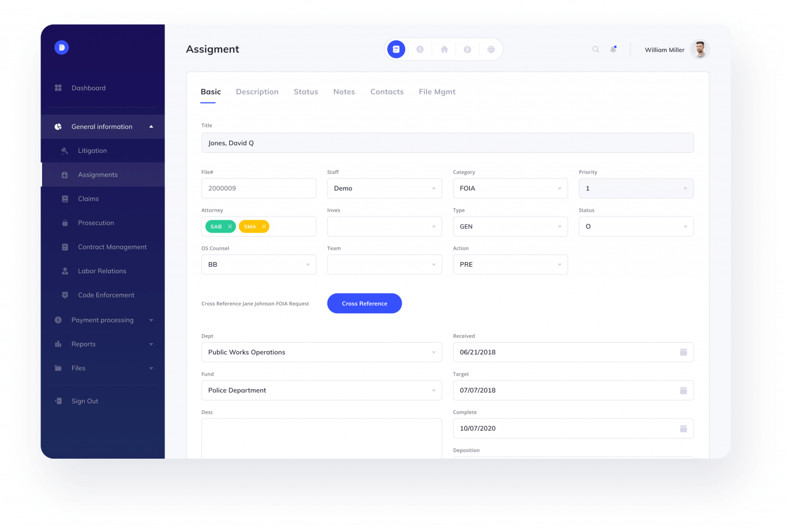Viewport: 788px width, 532px height.
Task: Remove the SMA attorney tag
Action: [x=263, y=226]
